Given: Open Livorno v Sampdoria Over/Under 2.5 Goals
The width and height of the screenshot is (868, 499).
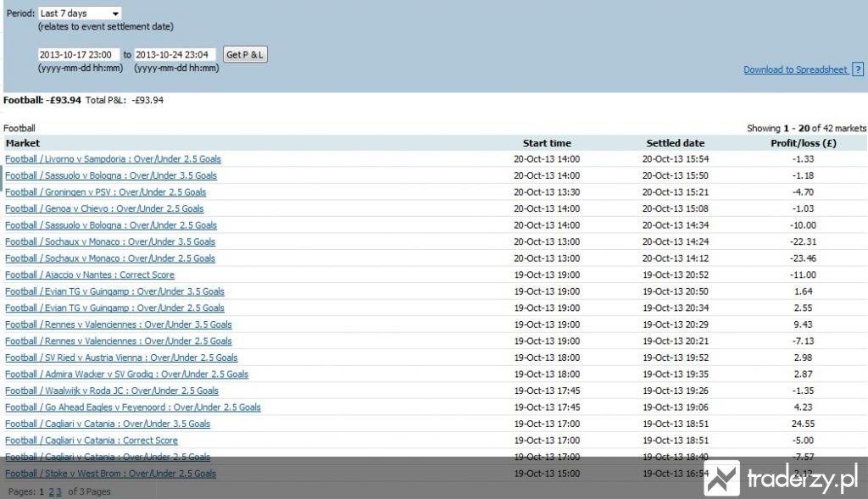Looking at the screenshot, I should [113, 159].
